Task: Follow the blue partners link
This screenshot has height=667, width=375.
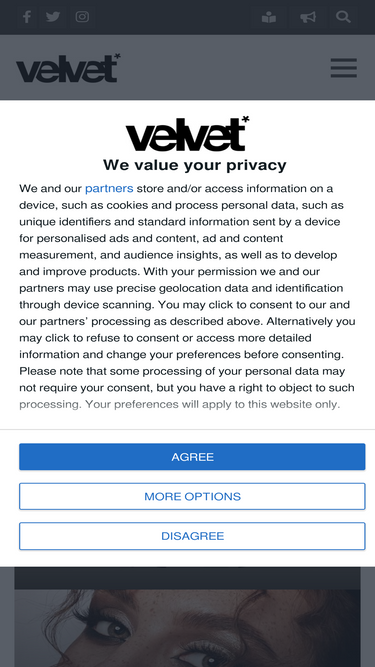Action: tap(109, 188)
